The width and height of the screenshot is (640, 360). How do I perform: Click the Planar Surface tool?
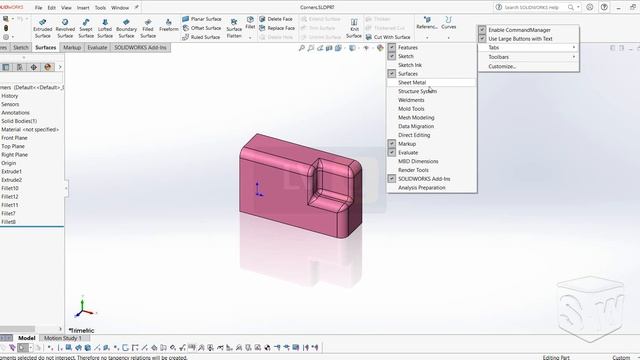(202, 19)
